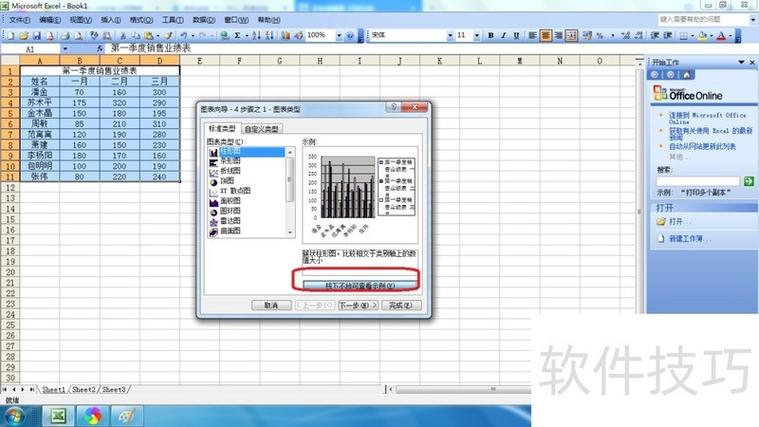Decrease cell indent
The width and height of the screenshot is (759, 427).
(x=655, y=35)
